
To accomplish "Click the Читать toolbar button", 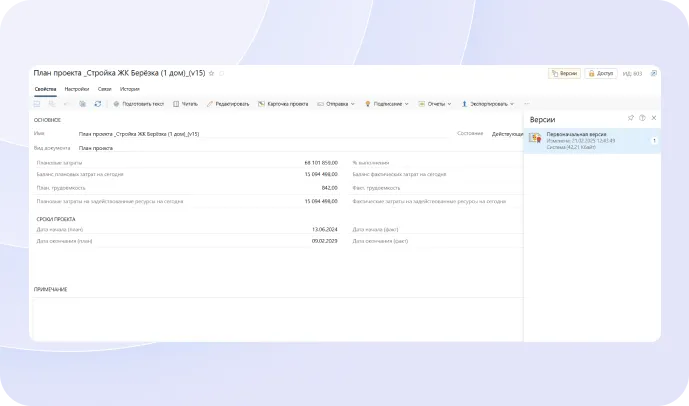I will coord(185,103).
